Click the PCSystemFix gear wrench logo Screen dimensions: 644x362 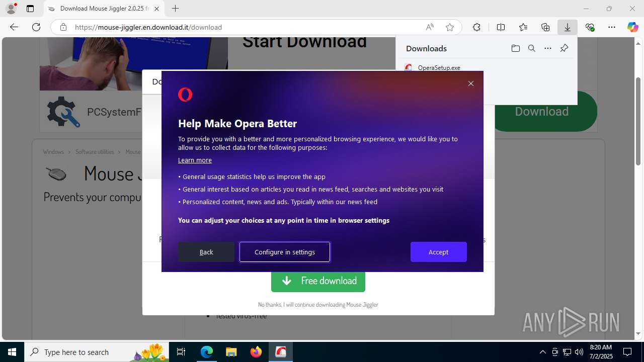pos(63,112)
